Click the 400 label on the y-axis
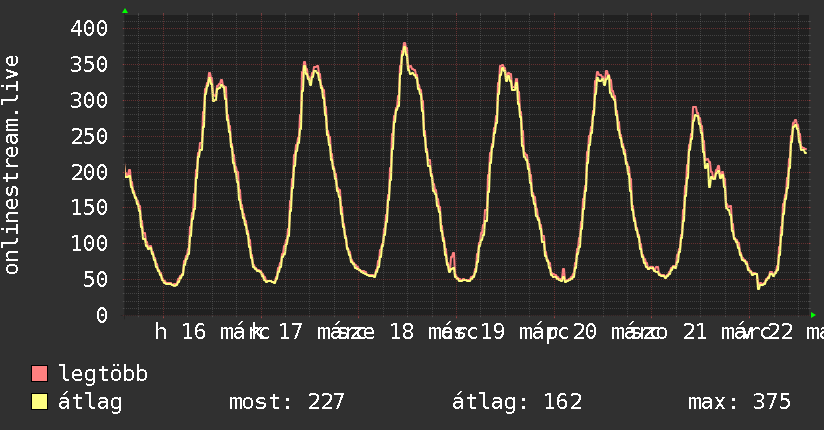Image resolution: width=824 pixels, height=430 pixels. click(x=88, y=28)
